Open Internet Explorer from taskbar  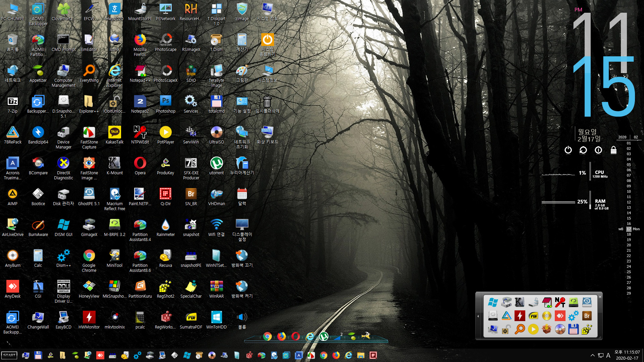click(x=348, y=355)
